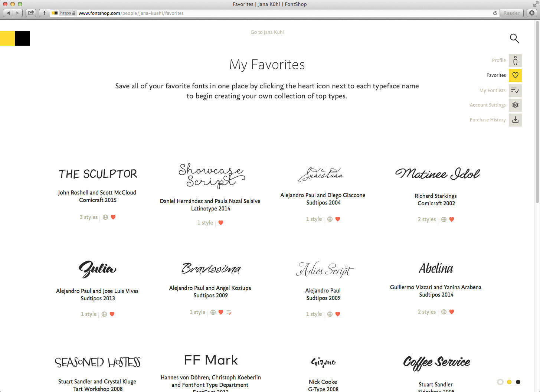Open Gizmo typeface sample
Viewport: 540px width, 392px height.
[323, 362]
